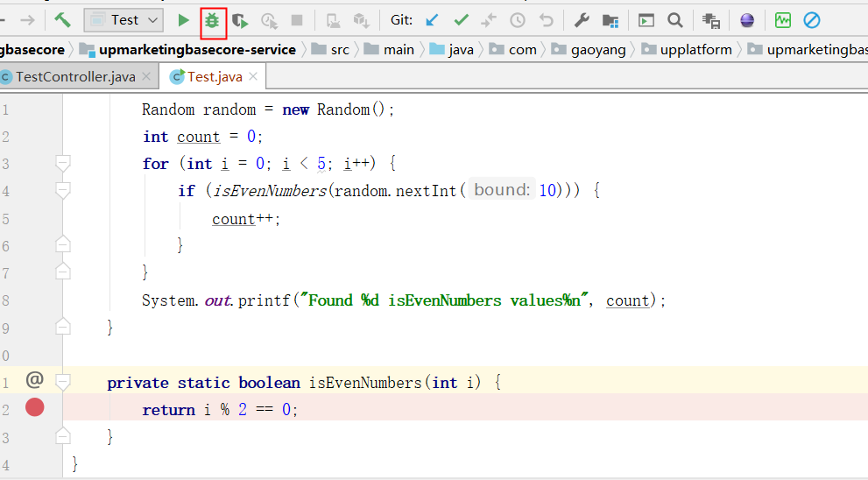Run Test with green play button
This screenshot has width=868, height=480.
[183, 21]
